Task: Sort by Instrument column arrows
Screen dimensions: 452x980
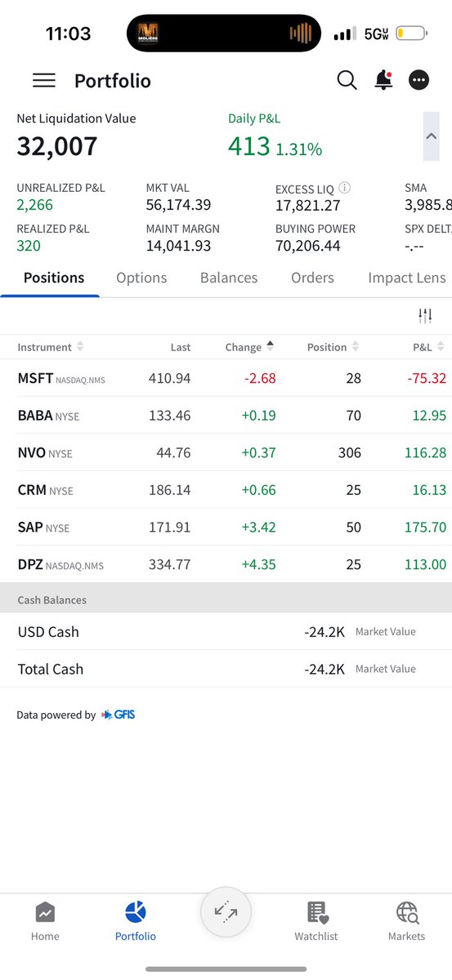Action: pyautogui.click(x=80, y=347)
